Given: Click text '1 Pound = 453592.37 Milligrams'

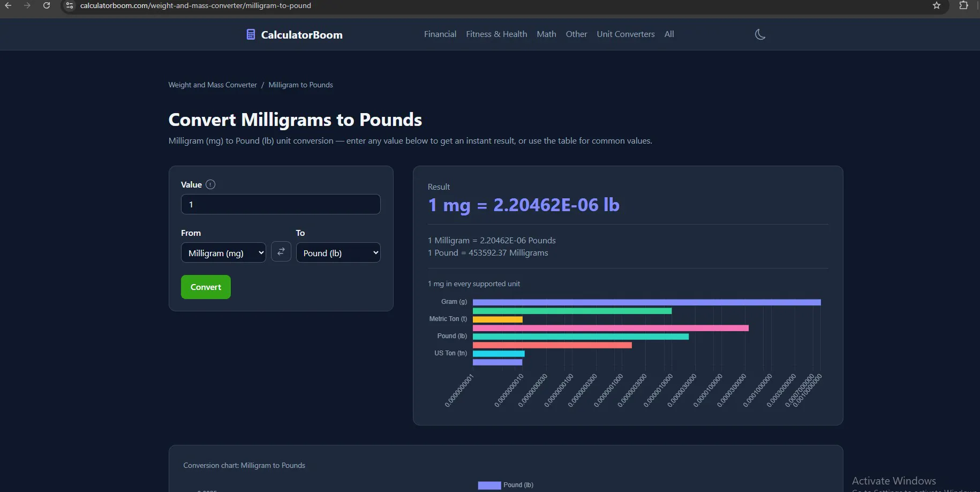Looking at the screenshot, I should click(488, 252).
